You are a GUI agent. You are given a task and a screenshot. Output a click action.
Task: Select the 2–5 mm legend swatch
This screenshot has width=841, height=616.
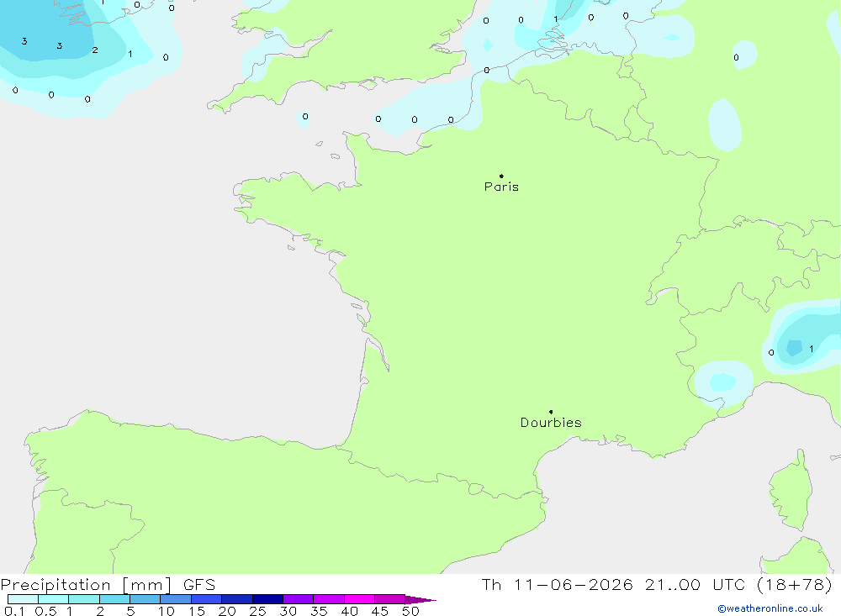(114, 599)
